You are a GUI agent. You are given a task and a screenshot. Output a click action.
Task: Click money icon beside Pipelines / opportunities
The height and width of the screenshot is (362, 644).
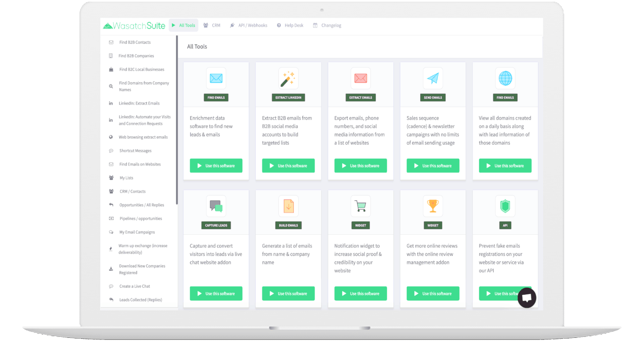point(111,219)
